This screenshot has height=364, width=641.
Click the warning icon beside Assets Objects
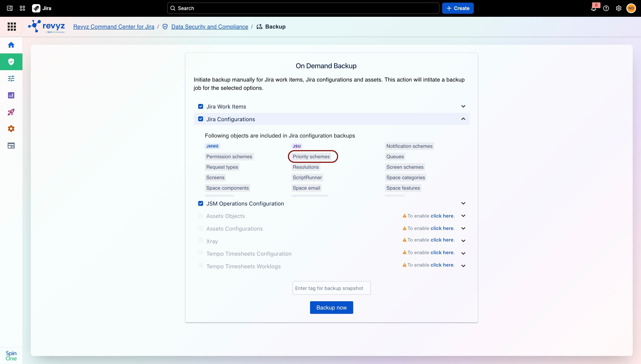tap(404, 216)
